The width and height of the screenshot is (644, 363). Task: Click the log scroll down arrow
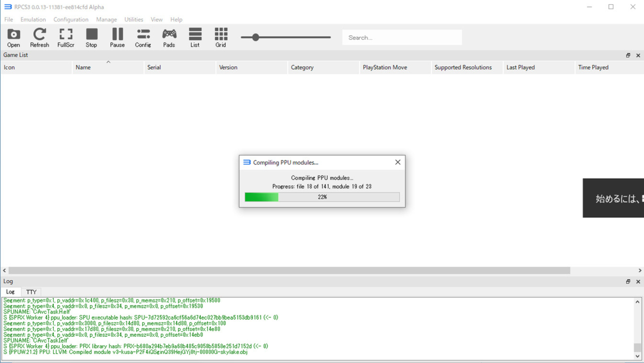pos(638,356)
